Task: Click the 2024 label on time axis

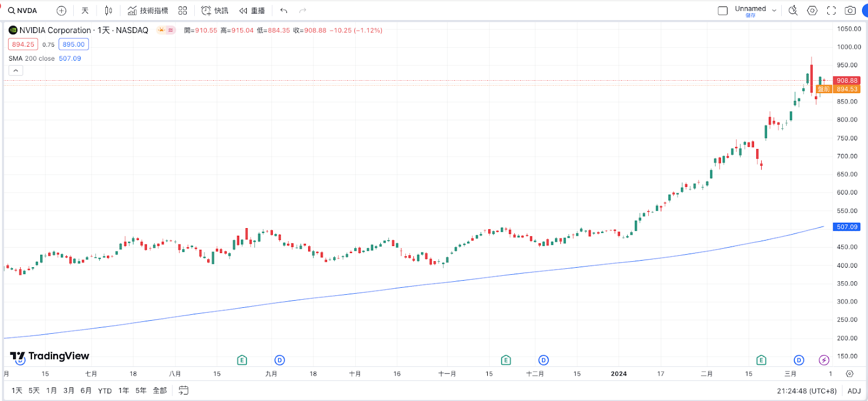Action: (x=619, y=373)
